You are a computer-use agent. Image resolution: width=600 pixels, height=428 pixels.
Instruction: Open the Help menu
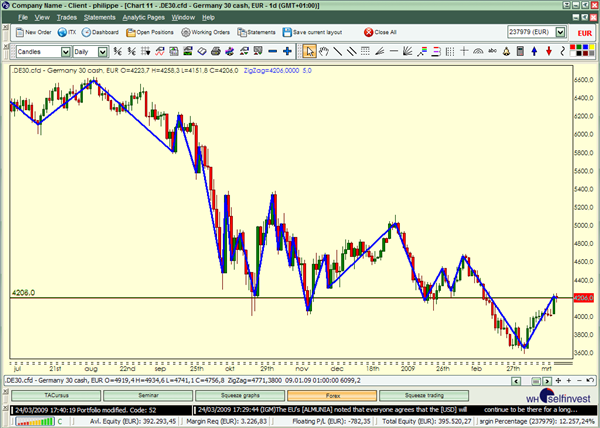coord(208,17)
